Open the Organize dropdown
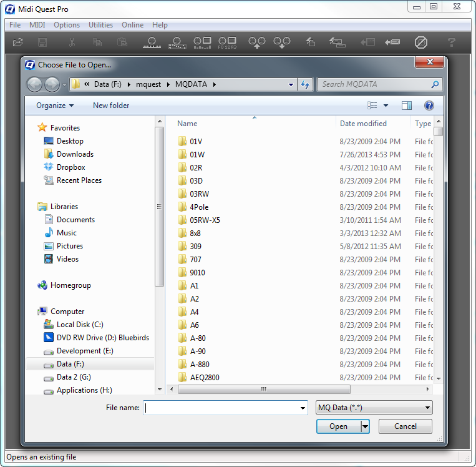476x467 pixels. (55, 106)
